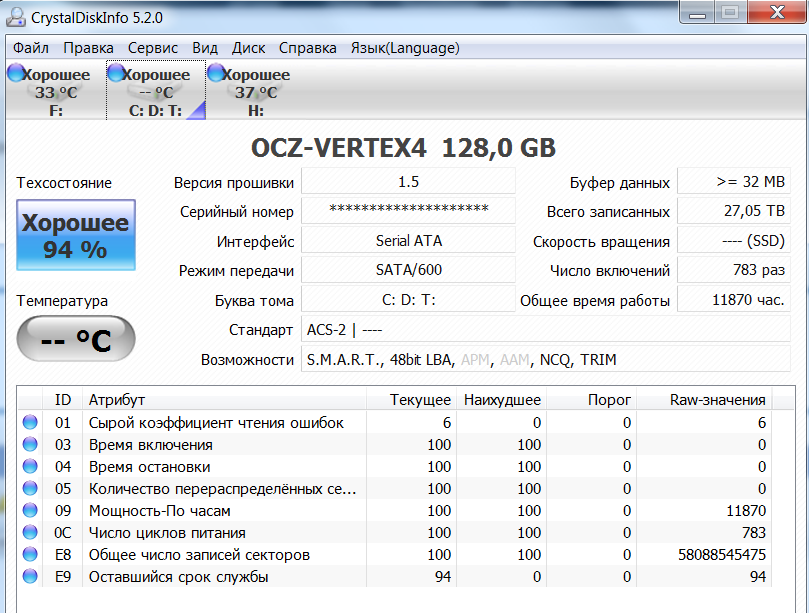
Task: Click the current value 94 in the E9 row
Action: 443,577
